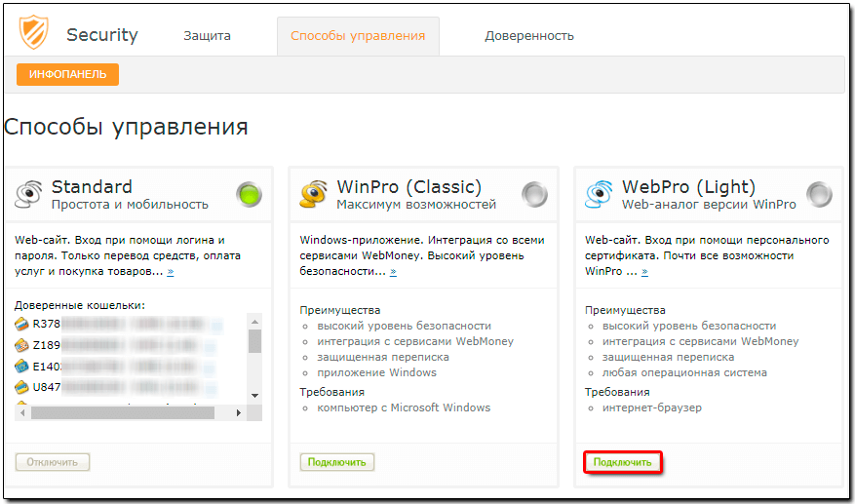Viewport: 855px width, 504px height.
Task: Click Подключить button under WinPro (Classic)
Action: pyautogui.click(x=337, y=462)
